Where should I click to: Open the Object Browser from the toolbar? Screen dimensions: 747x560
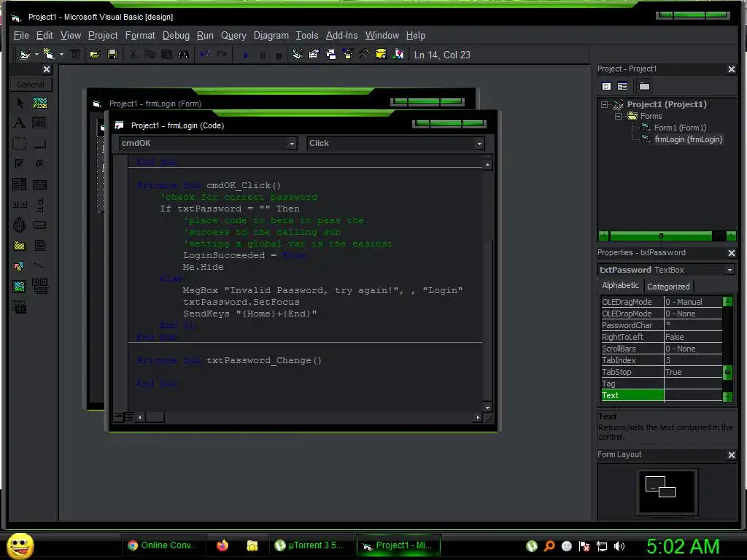348,54
